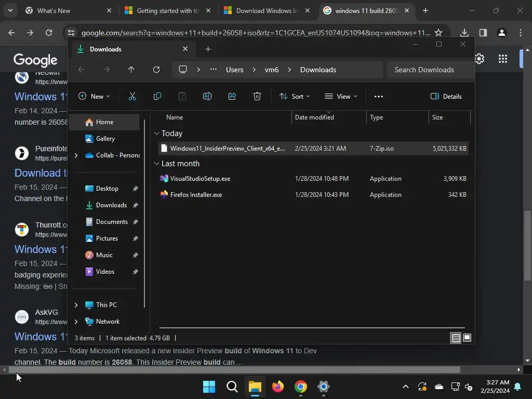Image resolution: width=532 pixels, height=399 pixels.
Task: Open Chrome site information icon in address bar
Action: [x=71, y=33]
